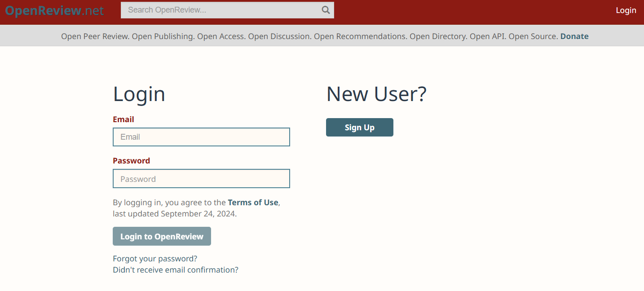Click into the Email input field
This screenshot has height=291, width=644.
click(x=201, y=137)
